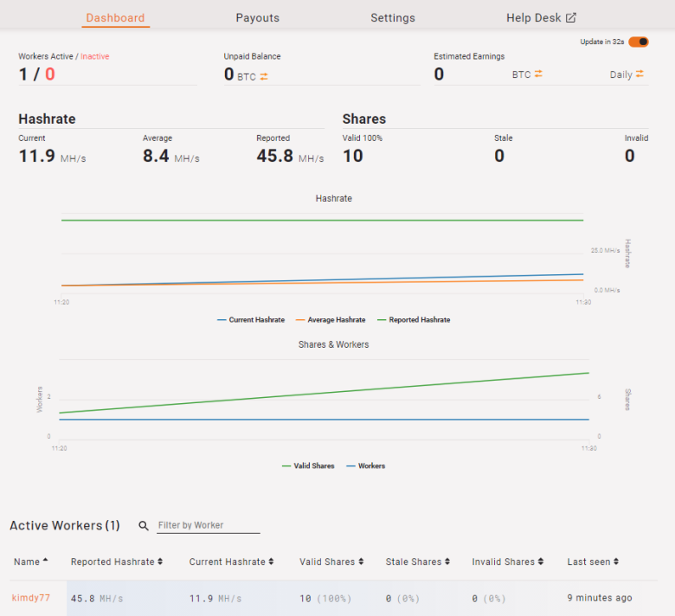
Task: Click the external link icon beside Help Desk
Action: [x=571, y=17]
